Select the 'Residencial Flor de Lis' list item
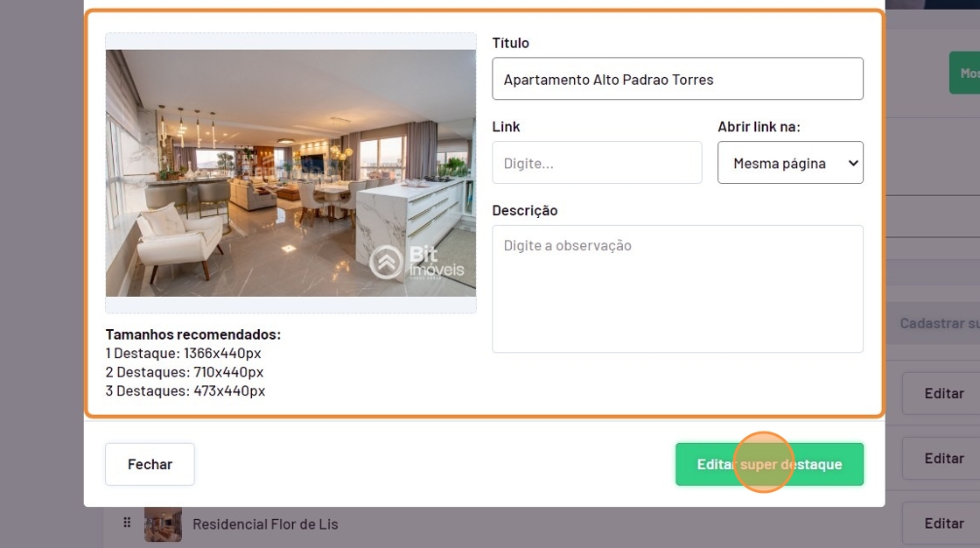 click(x=265, y=524)
